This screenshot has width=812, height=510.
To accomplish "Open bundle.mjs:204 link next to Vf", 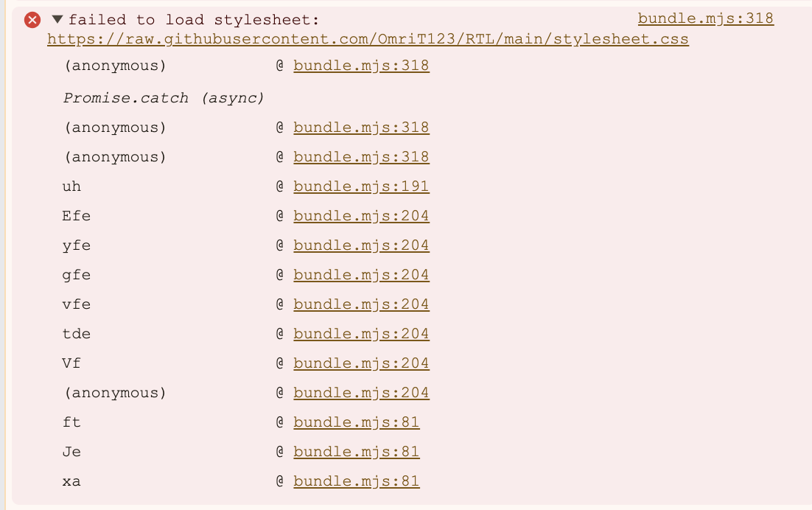I will tap(361, 363).
